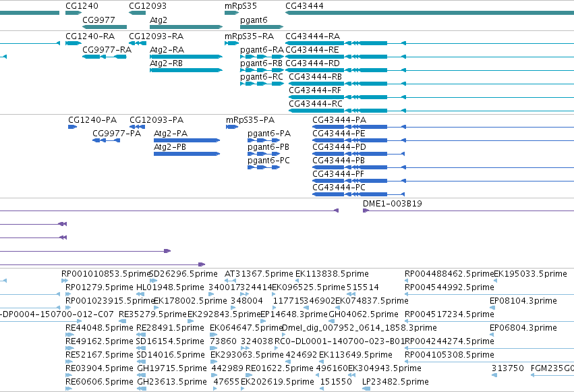This screenshot has width=574, height=392.
Task: Select the CG1240 gene bar
Action: click(x=74, y=13)
